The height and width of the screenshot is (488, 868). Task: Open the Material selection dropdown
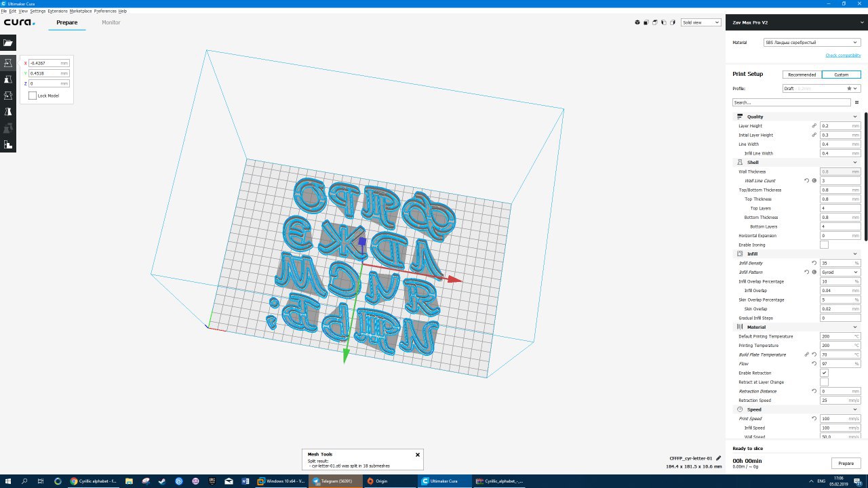point(812,42)
